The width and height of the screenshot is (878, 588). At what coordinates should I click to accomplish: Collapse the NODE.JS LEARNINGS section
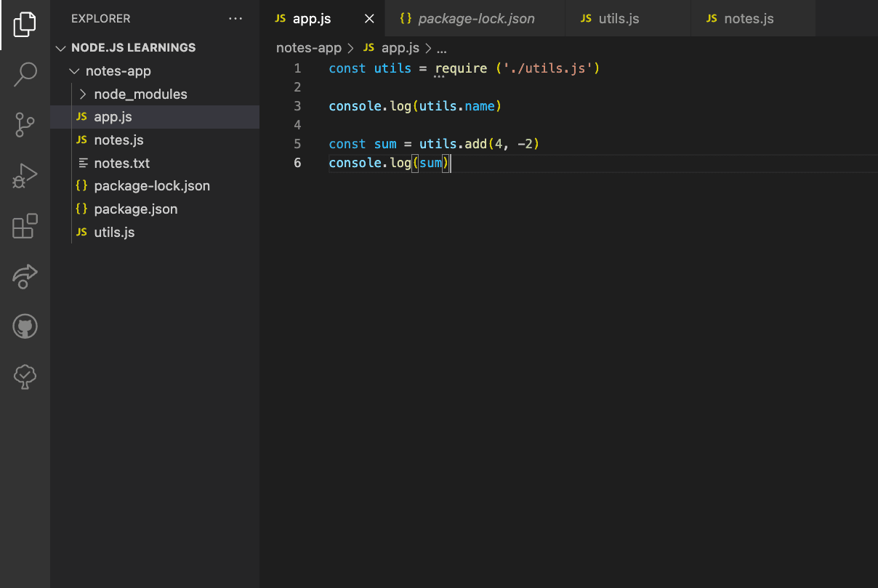(60, 47)
